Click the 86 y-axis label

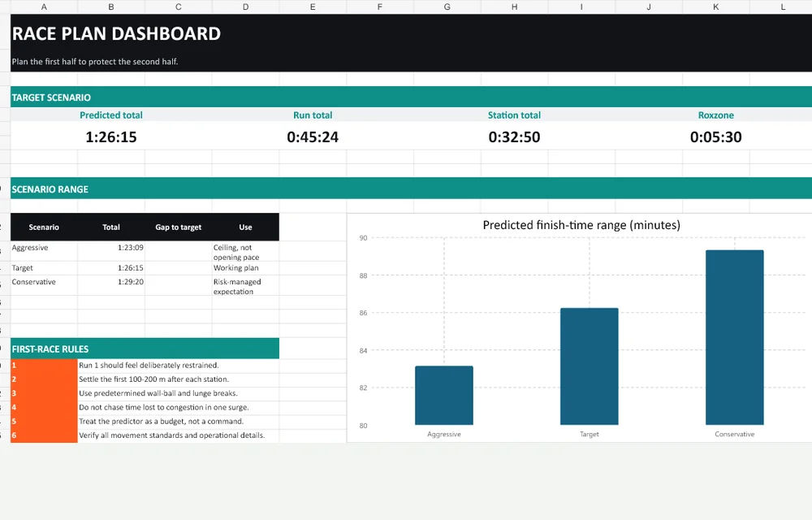(363, 313)
